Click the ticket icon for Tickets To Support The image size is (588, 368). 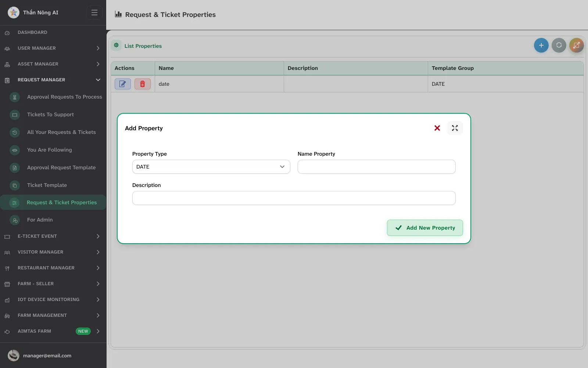[x=15, y=115]
